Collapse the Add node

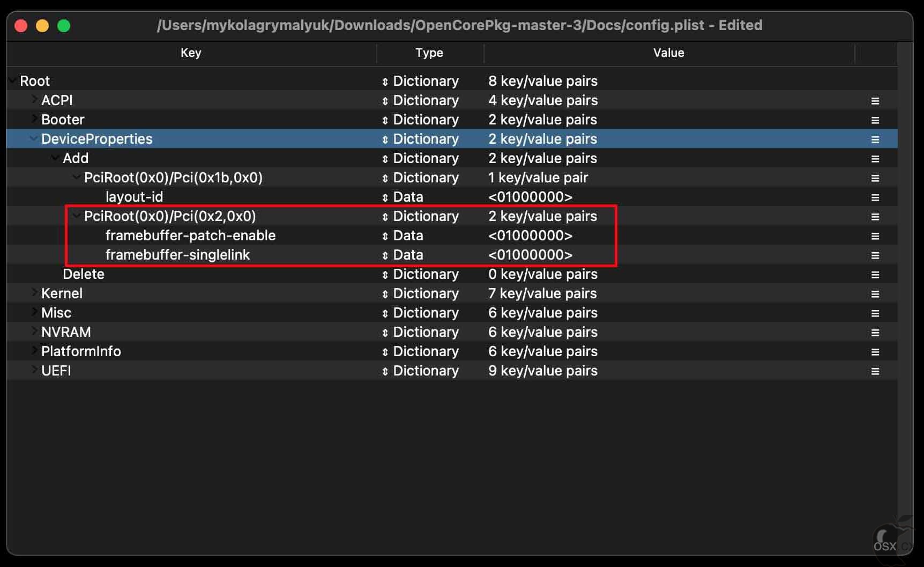coord(55,158)
